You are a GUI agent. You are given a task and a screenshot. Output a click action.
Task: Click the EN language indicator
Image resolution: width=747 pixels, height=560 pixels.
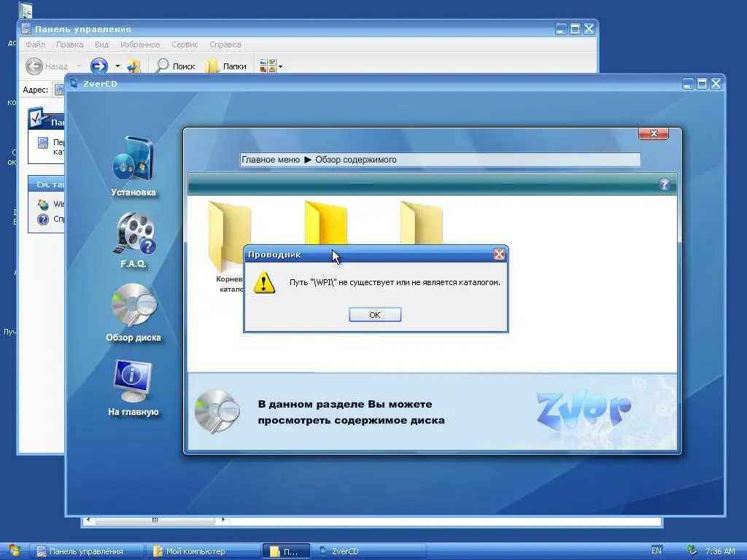click(x=656, y=551)
